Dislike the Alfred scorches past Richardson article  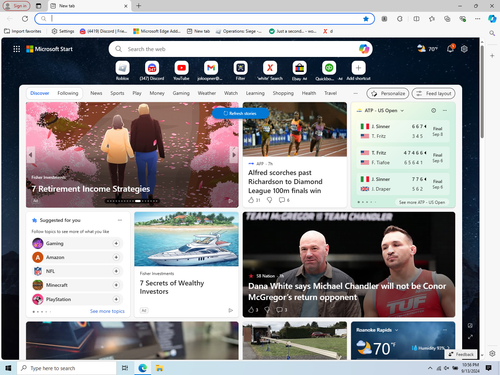point(269,200)
